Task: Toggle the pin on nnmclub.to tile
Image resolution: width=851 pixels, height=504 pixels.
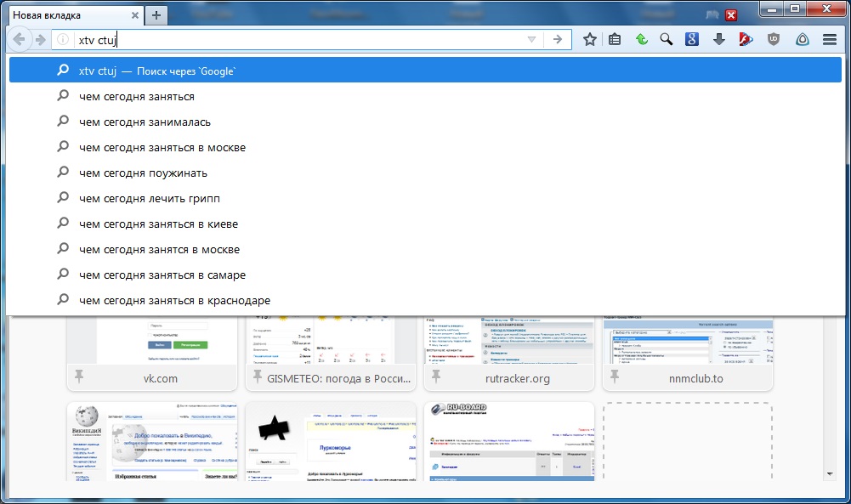Action: pyautogui.click(x=615, y=376)
